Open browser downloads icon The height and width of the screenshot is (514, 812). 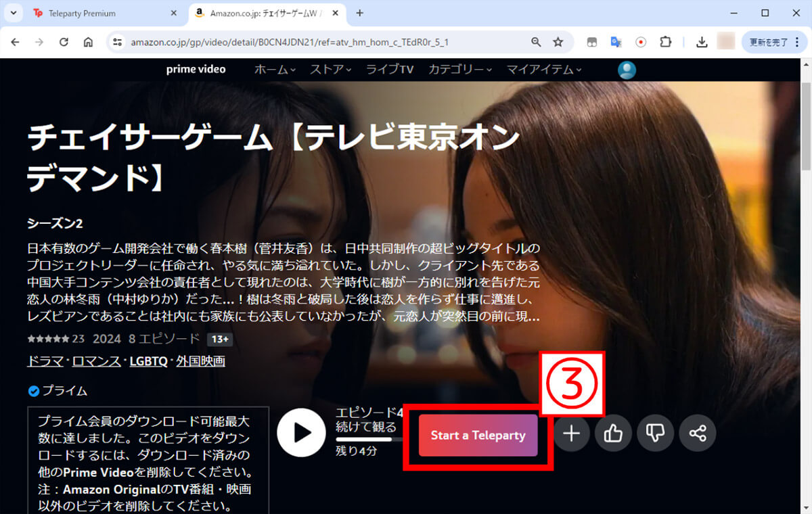pyautogui.click(x=702, y=42)
